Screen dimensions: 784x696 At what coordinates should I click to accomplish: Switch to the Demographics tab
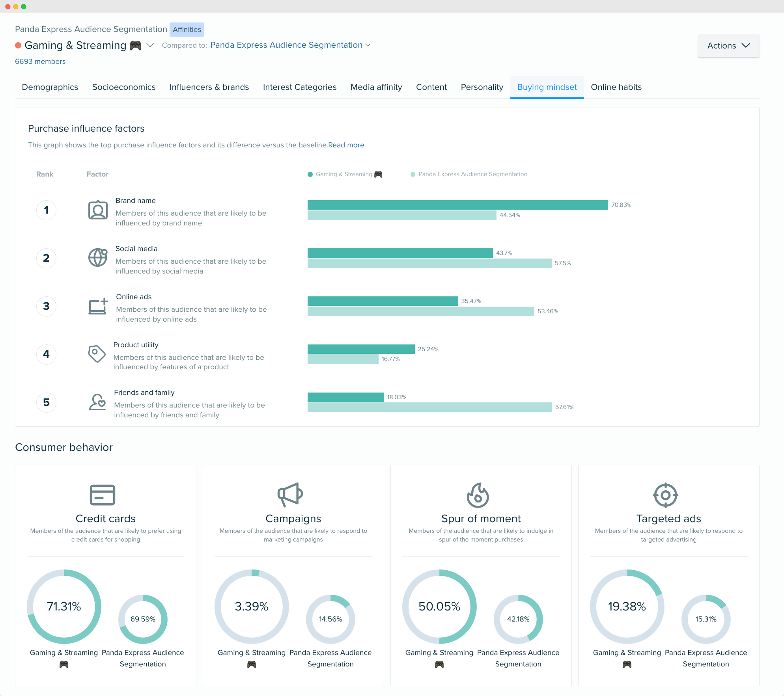50,87
